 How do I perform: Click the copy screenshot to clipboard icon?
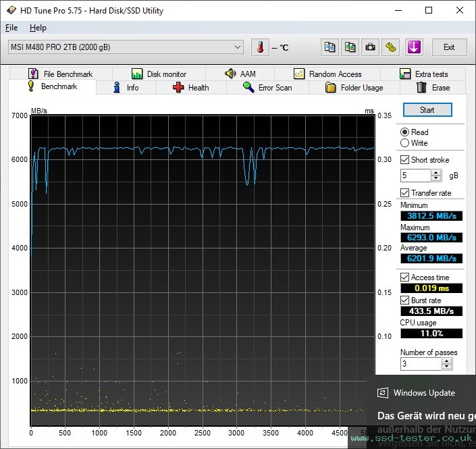350,47
